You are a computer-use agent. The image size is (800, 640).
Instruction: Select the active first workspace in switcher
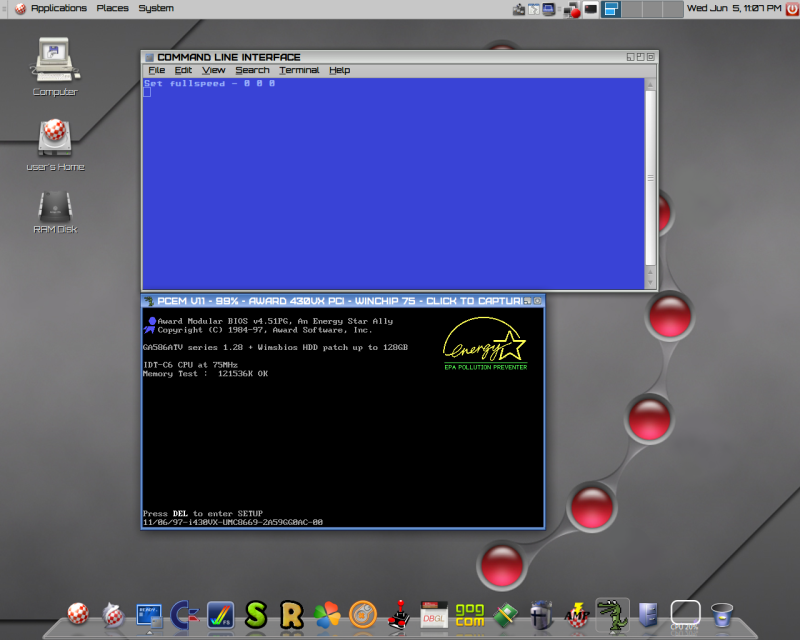pos(611,9)
